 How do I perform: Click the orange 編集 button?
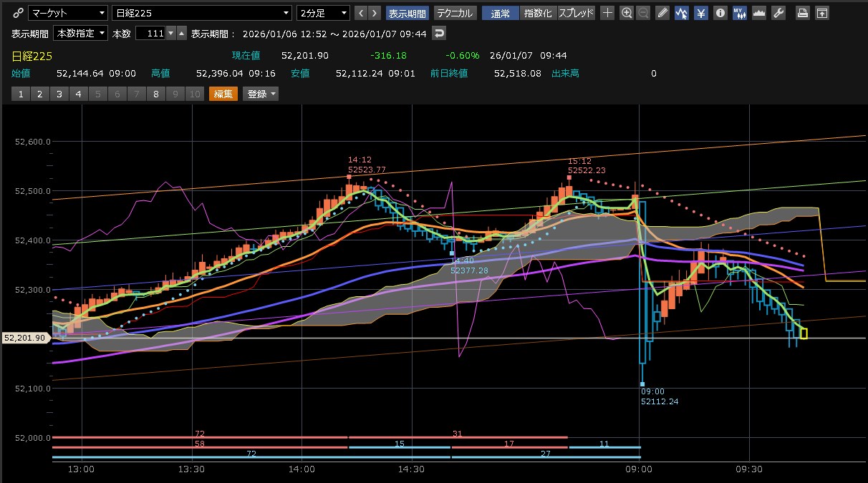tap(223, 94)
